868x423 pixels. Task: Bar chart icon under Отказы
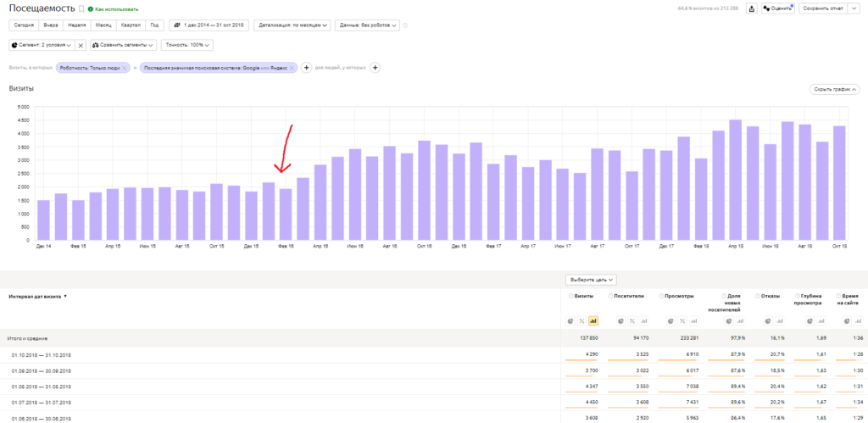pos(780,321)
